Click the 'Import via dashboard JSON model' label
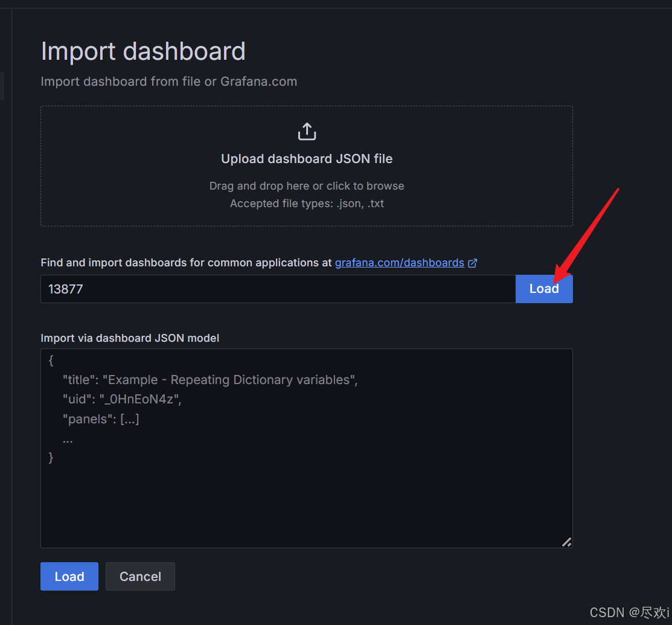 click(x=130, y=338)
